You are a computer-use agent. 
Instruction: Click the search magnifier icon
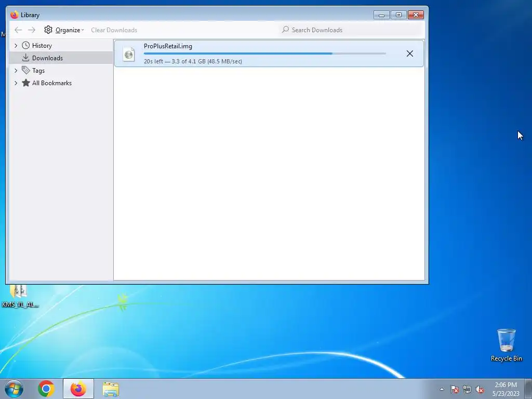click(x=286, y=30)
